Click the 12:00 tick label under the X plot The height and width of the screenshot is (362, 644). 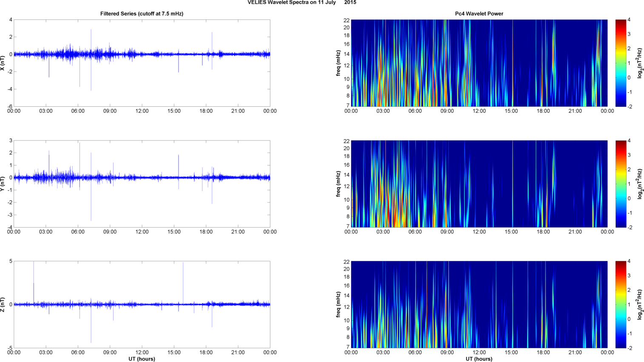pyautogui.click(x=142, y=111)
